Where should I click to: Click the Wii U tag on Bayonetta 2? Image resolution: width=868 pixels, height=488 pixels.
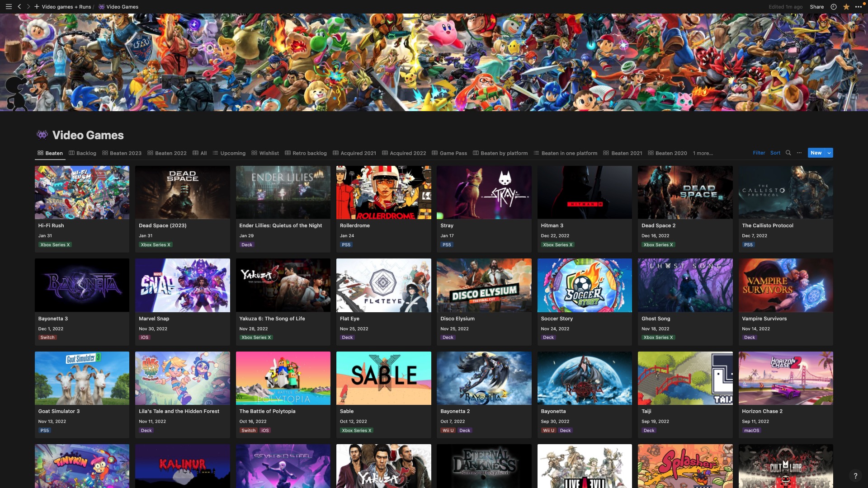[x=448, y=431]
